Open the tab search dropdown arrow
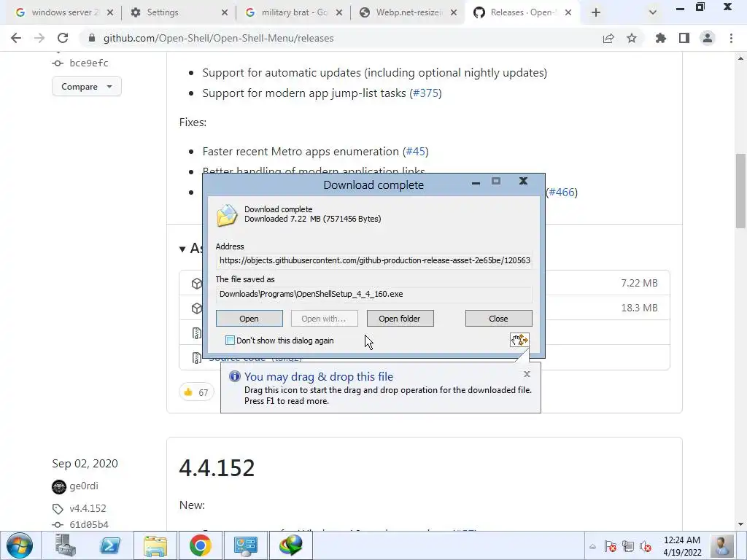 (x=653, y=12)
